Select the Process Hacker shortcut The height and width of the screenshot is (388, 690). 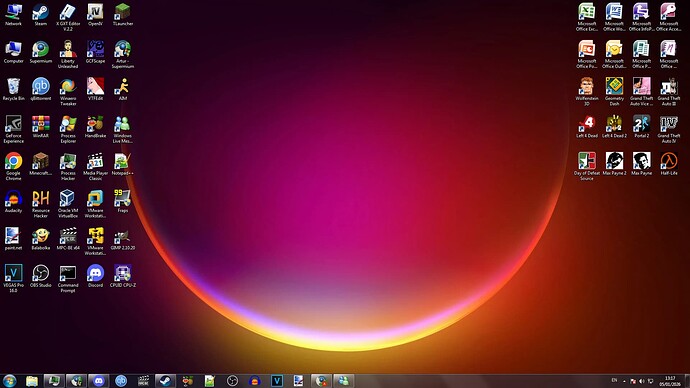(x=68, y=167)
